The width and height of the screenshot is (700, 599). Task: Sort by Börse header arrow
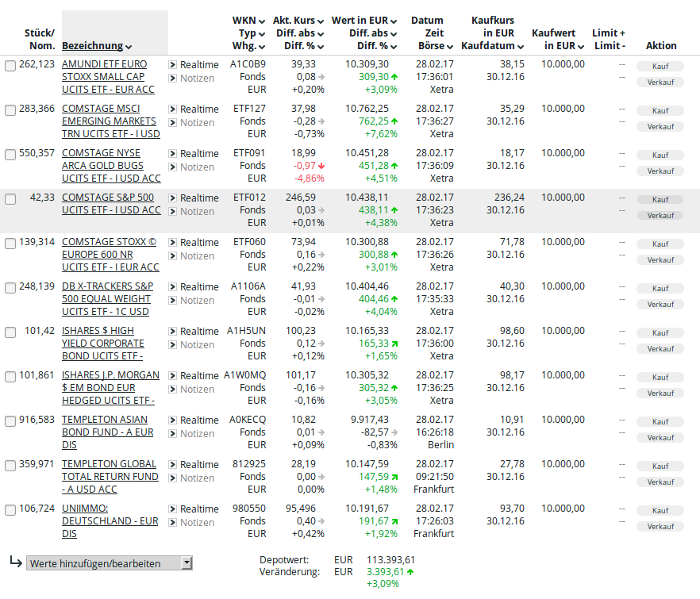[x=450, y=47]
